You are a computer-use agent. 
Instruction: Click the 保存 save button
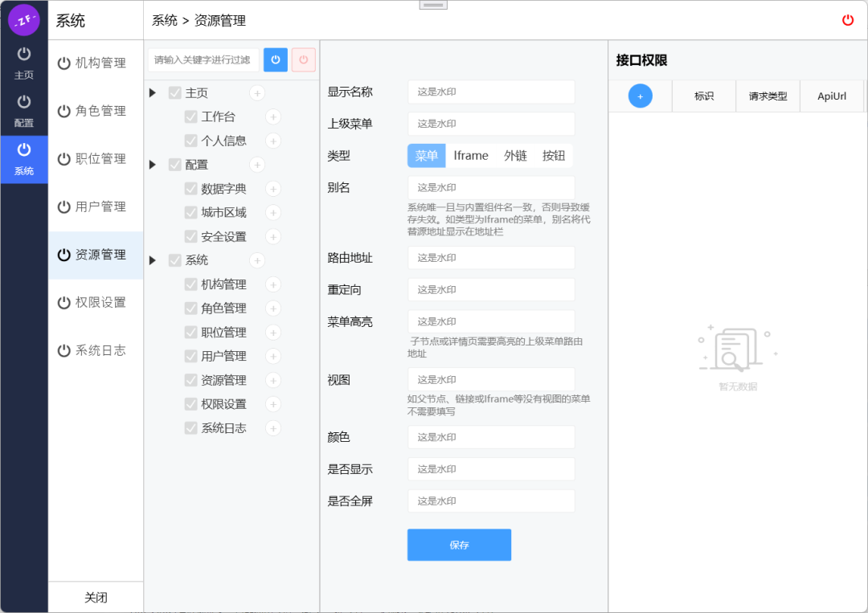tap(459, 545)
